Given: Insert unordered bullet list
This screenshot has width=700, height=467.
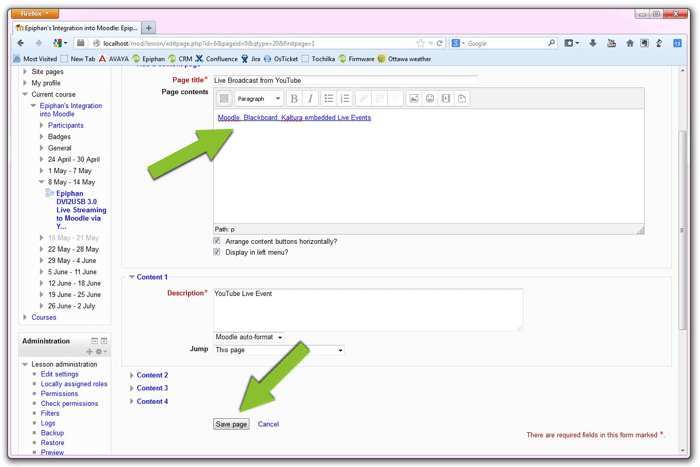Looking at the screenshot, I should click(329, 99).
